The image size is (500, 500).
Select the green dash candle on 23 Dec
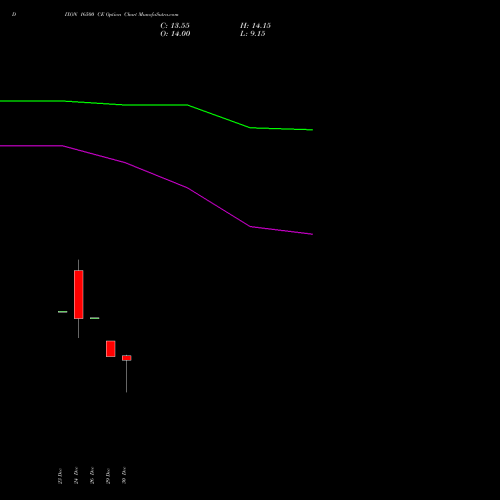coord(63,312)
